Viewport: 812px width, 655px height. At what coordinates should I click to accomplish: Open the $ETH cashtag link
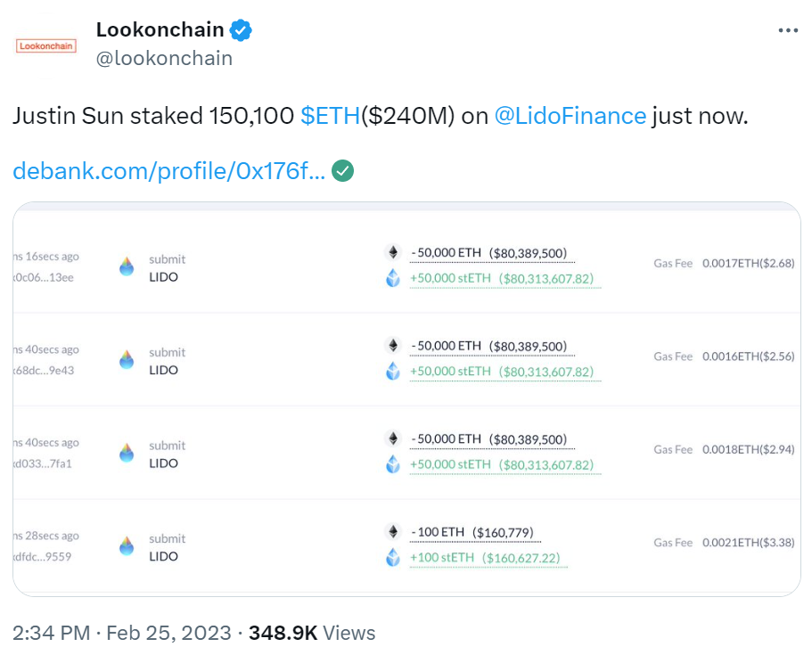click(x=331, y=116)
